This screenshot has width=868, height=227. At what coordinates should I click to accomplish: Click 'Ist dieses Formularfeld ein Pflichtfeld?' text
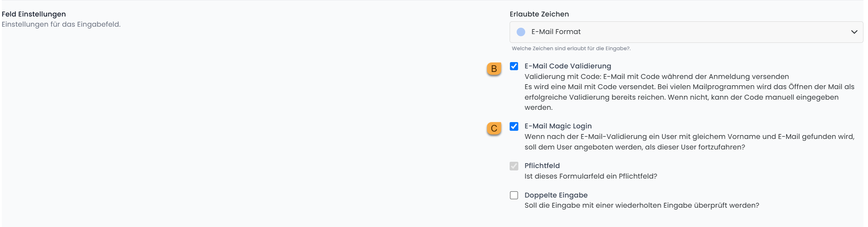[591, 176]
